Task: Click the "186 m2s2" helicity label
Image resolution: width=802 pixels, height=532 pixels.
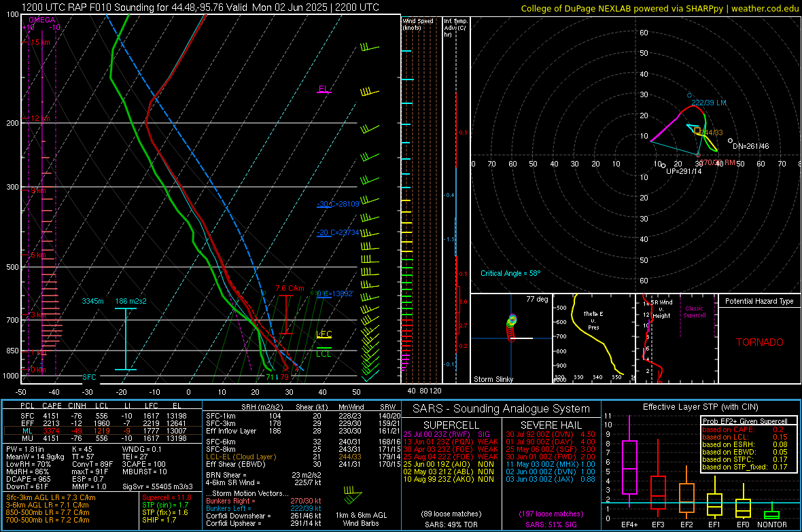Action: coord(131,301)
